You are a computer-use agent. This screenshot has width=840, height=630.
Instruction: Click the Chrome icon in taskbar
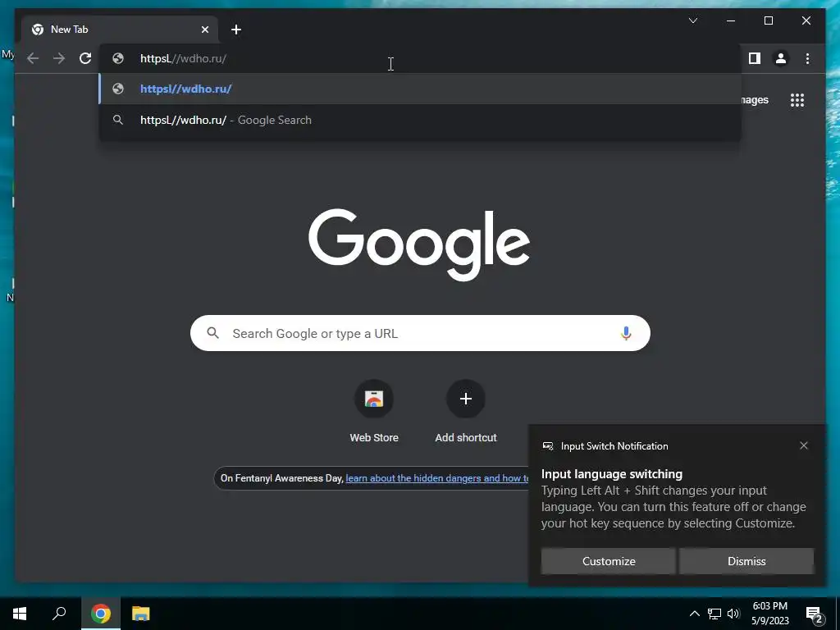click(101, 614)
